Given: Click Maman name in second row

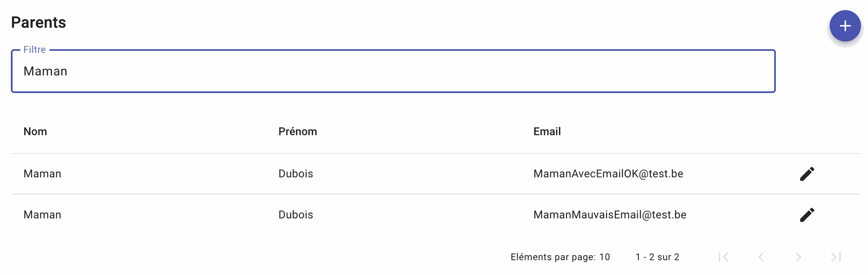Looking at the screenshot, I should [x=42, y=215].
